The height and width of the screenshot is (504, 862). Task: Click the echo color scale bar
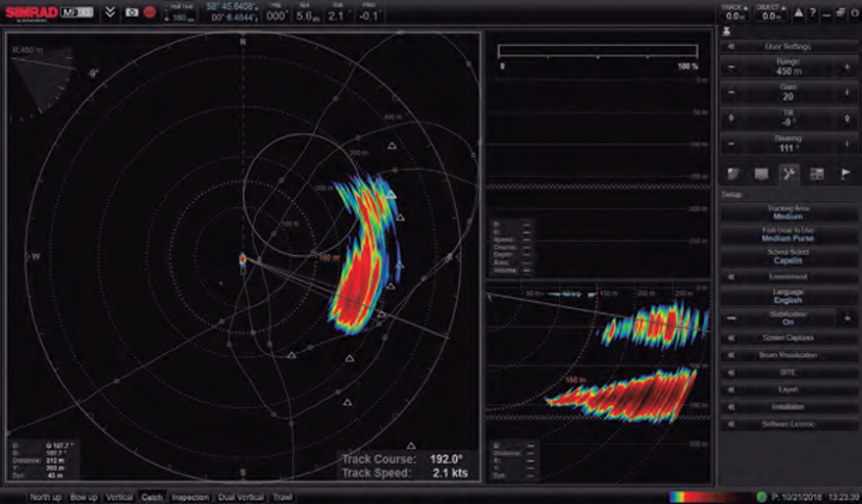click(x=706, y=497)
